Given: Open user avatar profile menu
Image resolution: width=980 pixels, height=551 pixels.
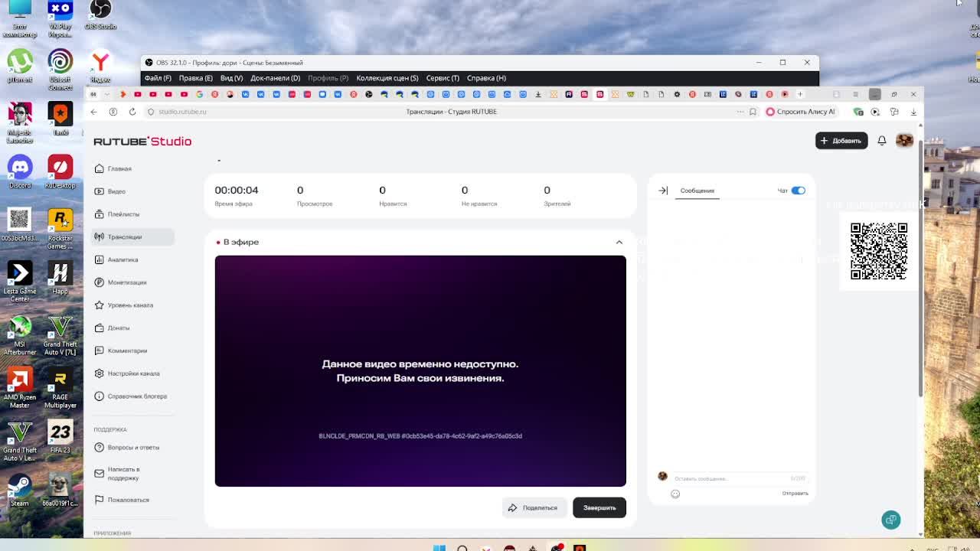Looking at the screenshot, I should point(904,141).
